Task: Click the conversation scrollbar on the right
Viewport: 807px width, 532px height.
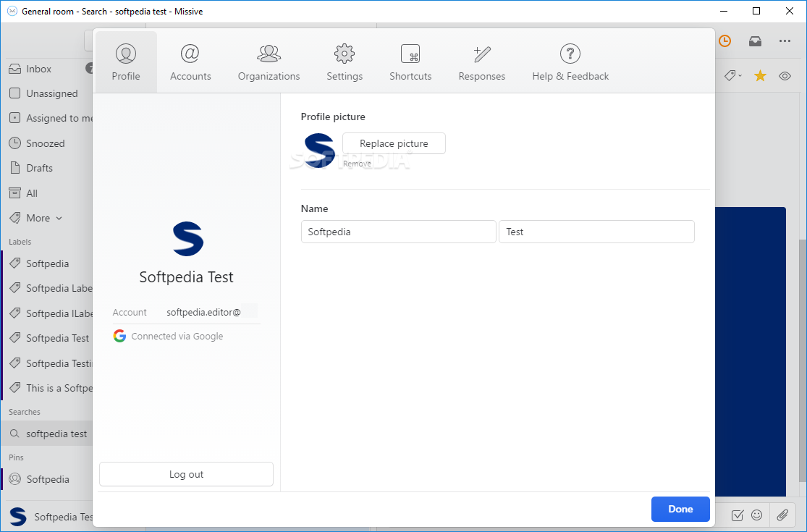Action: coord(803,360)
